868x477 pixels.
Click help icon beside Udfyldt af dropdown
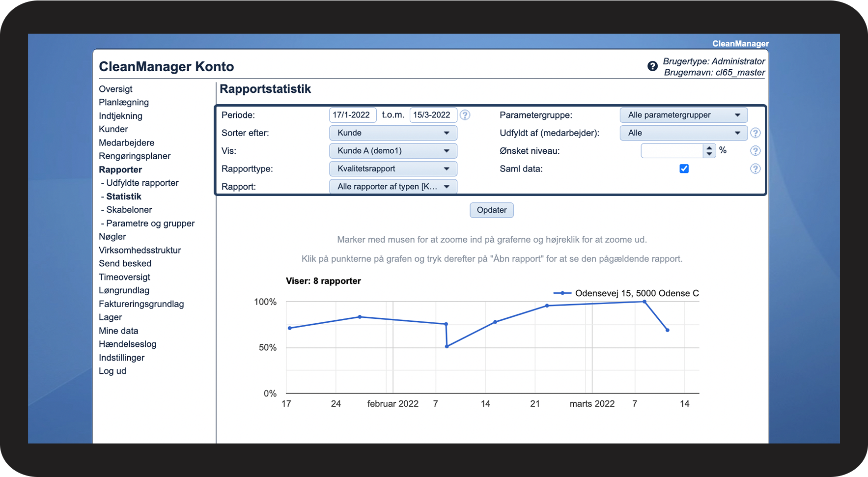click(x=756, y=133)
